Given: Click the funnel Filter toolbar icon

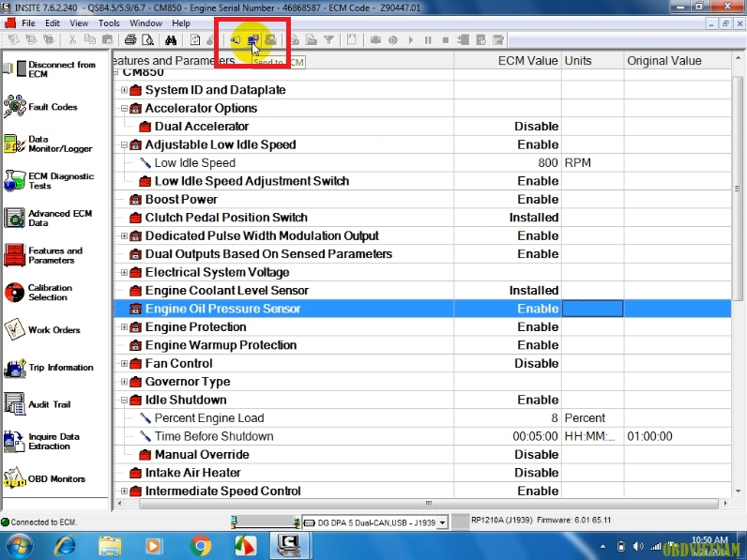Looking at the screenshot, I should click(x=328, y=40).
